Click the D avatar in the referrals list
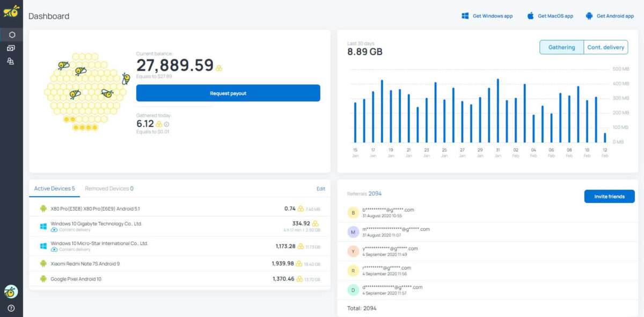The height and width of the screenshot is (317, 644). click(353, 290)
